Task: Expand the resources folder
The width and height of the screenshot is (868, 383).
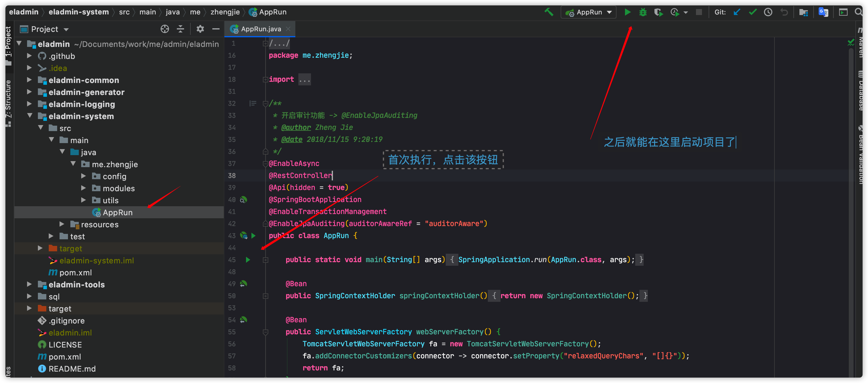Action: [62, 224]
